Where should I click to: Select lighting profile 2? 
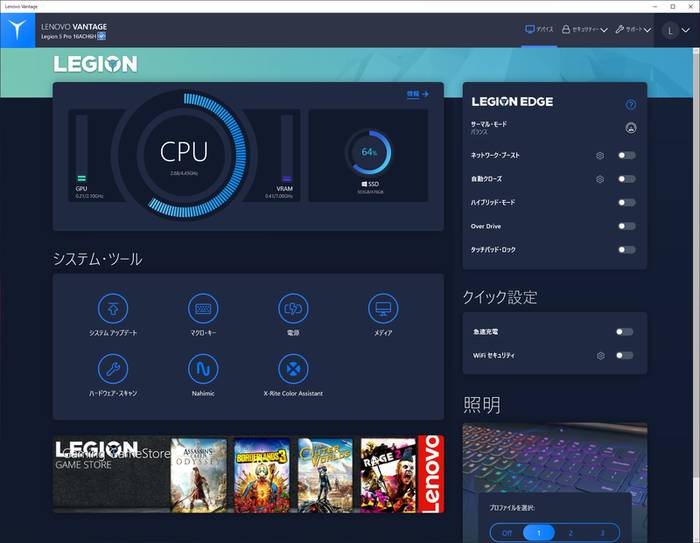point(571,533)
